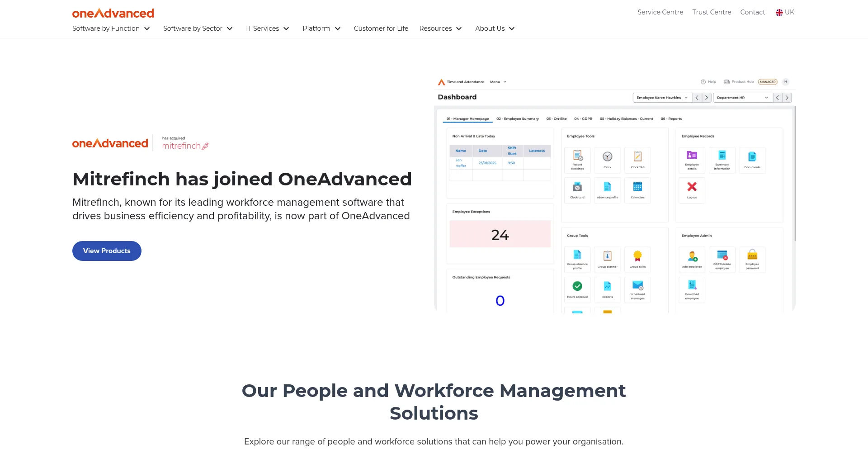Screen dimensions: 868x449
Task: Open the Group absence profile icon
Action: (577, 260)
